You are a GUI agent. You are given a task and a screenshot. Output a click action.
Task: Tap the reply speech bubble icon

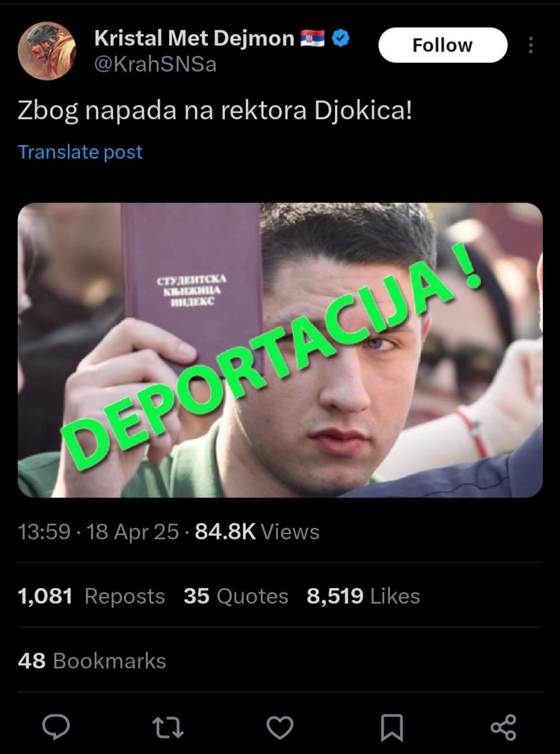click(56, 728)
